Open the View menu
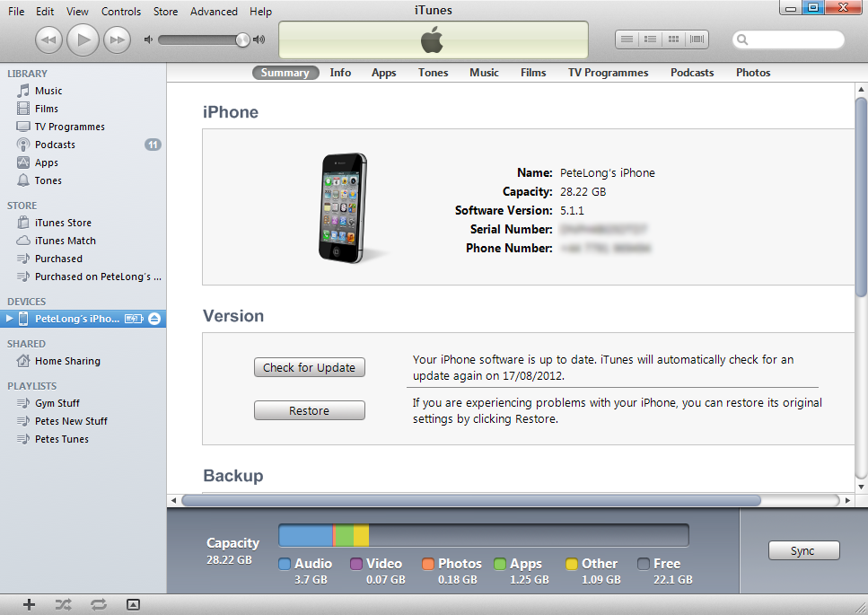The height and width of the screenshot is (615, 868). click(x=77, y=11)
